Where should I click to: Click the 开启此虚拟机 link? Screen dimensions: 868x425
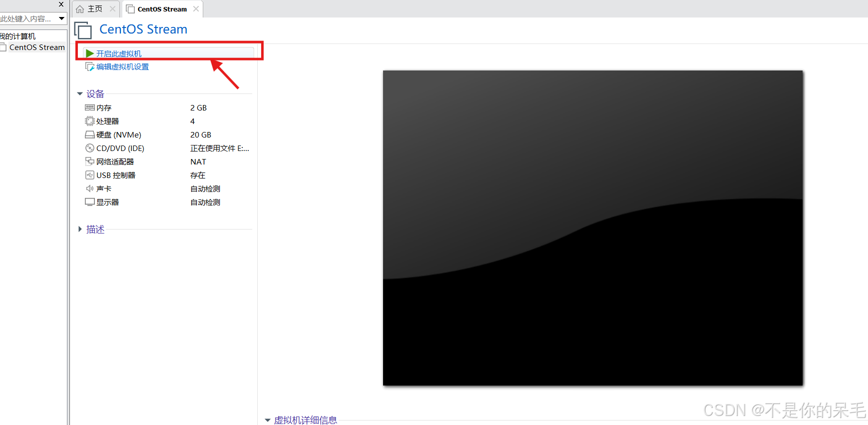pos(119,53)
